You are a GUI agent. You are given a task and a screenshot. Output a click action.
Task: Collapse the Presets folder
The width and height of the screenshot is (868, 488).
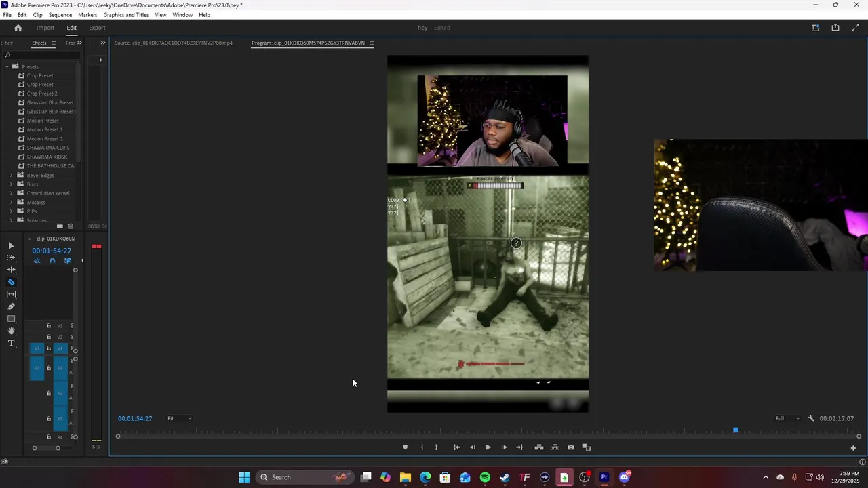coord(7,66)
